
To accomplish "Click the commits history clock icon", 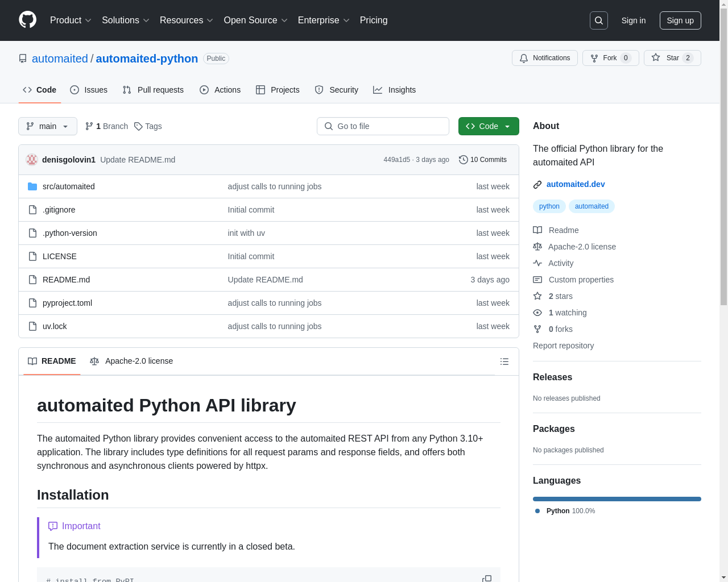I will (464, 160).
